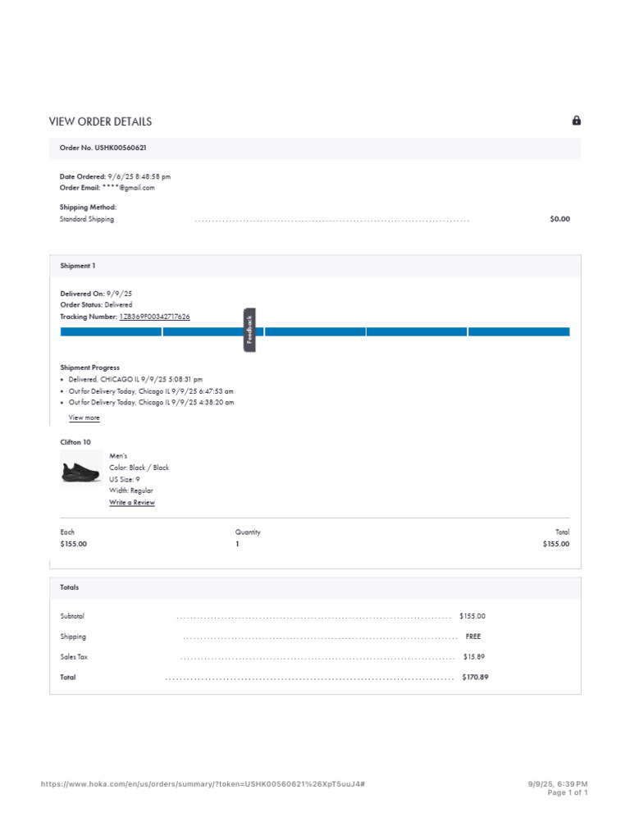Click the last blue shipment progress segment
630x840 pixels.
pyautogui.click(x=519, y=332)
